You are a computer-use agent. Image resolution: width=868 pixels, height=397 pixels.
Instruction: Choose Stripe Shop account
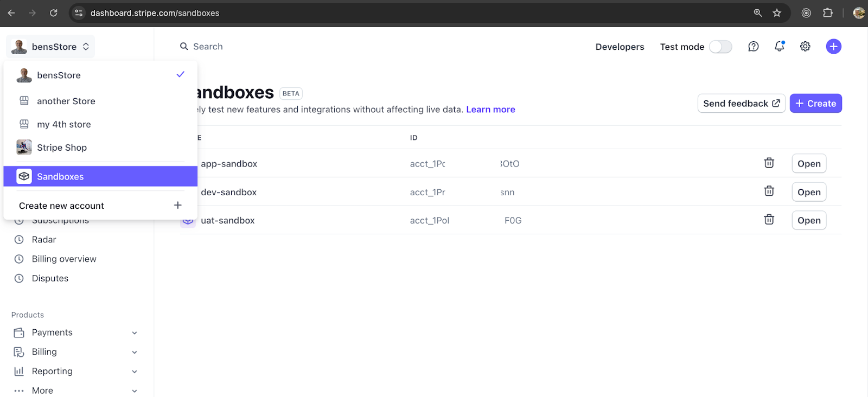(x=61, y=148)
